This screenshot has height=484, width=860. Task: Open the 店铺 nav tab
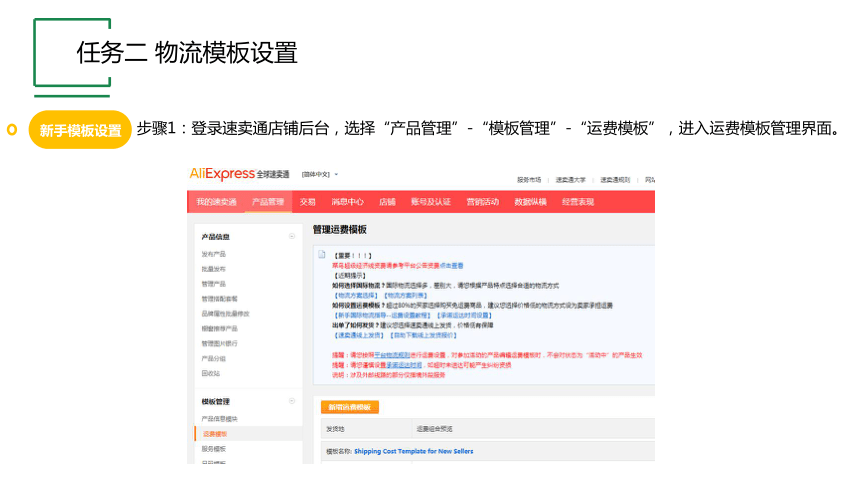pyautogui.click(x=387, y=202)
